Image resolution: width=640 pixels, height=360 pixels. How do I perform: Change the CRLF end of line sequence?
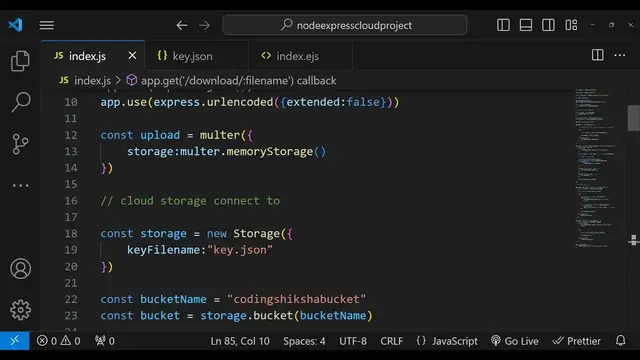tap(392, 341)
